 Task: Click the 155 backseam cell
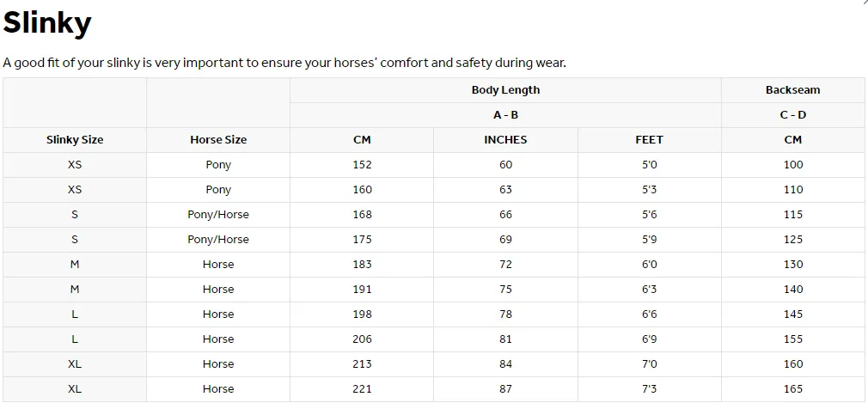point(792,339)
